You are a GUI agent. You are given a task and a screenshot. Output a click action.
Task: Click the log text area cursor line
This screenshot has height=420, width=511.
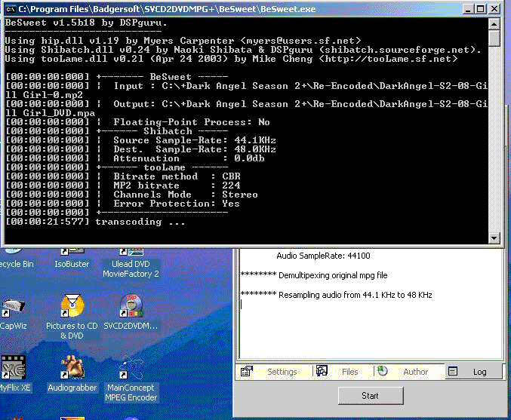coord(242,305)
